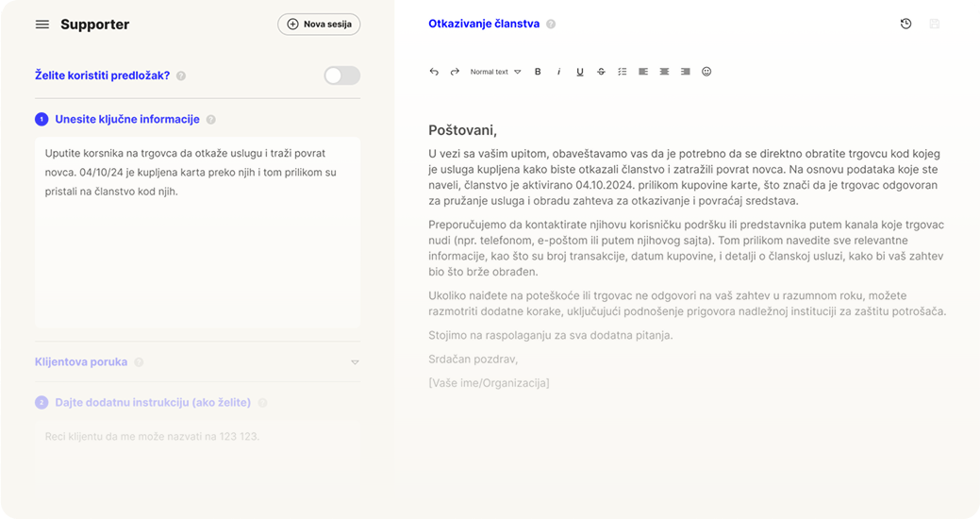This screenshot has width=980, height=519.
Task: Toggle the 'Želite koristiti predložak?' switch
Action: pyautogui.click(x=341, y=75)
